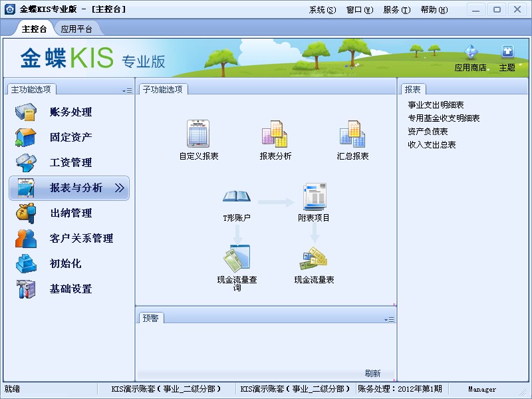Click the 账务处理：2012年第1期 status entry
Viewport: 532px width, 399px height.
(400, 389)
